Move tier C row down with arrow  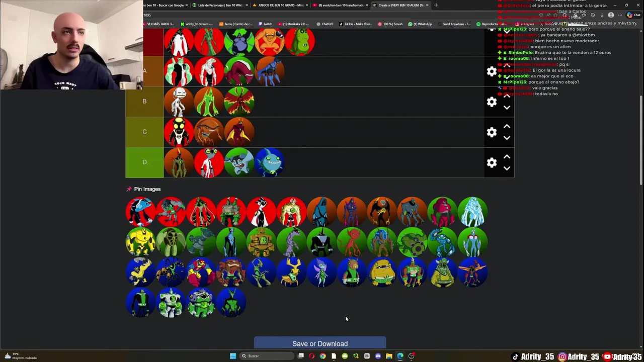tap(507, 138)
